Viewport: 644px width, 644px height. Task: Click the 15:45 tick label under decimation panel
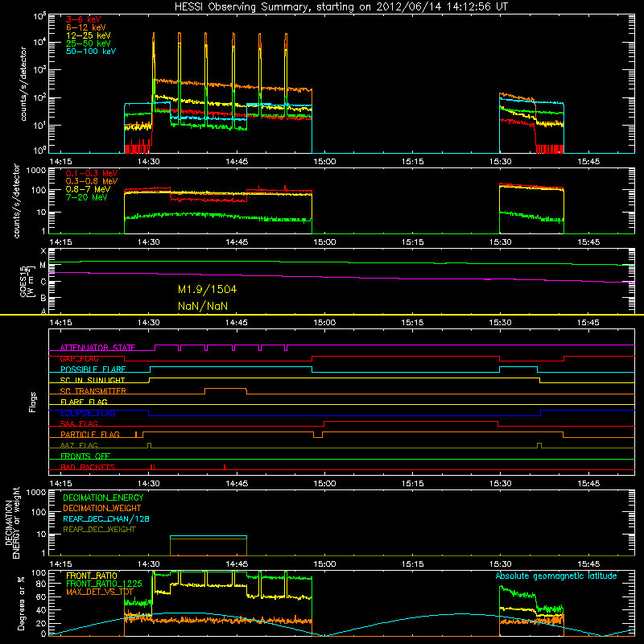tap(588, 564)
